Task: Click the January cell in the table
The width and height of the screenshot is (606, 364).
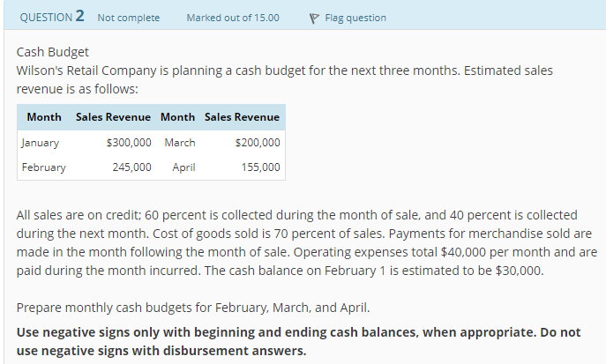Action: point(41,143)
